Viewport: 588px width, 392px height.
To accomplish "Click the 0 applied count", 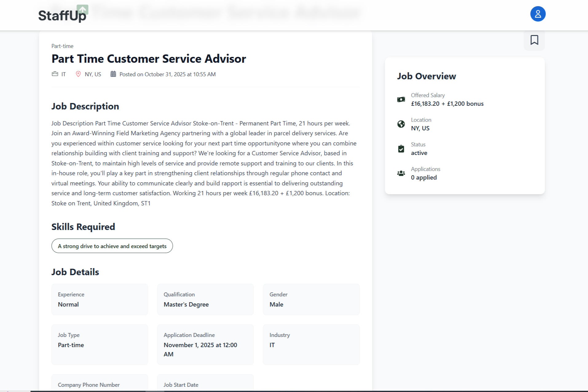I will coord(424,177).
